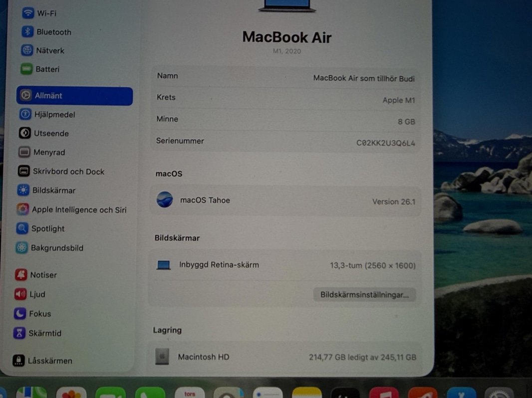Image resolution: width=532 pixels, height=398 pixels.
Task: Open Music app in the Dock
Action: click(x=384, y=393)
